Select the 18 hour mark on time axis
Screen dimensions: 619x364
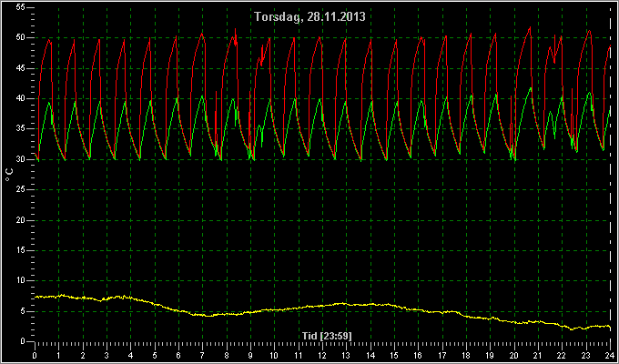click(x=466, y=355)
